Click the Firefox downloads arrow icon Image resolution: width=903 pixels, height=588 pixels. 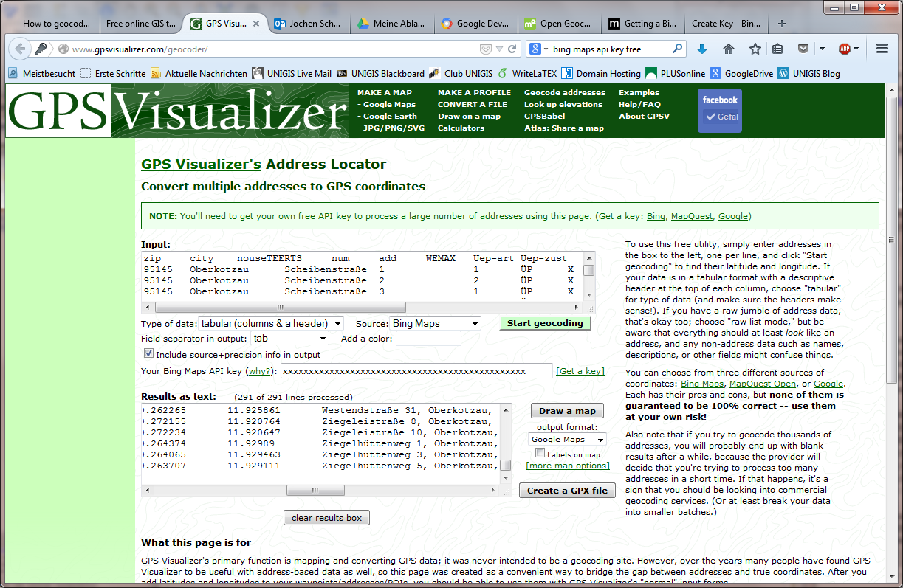(x=702, y=49)
